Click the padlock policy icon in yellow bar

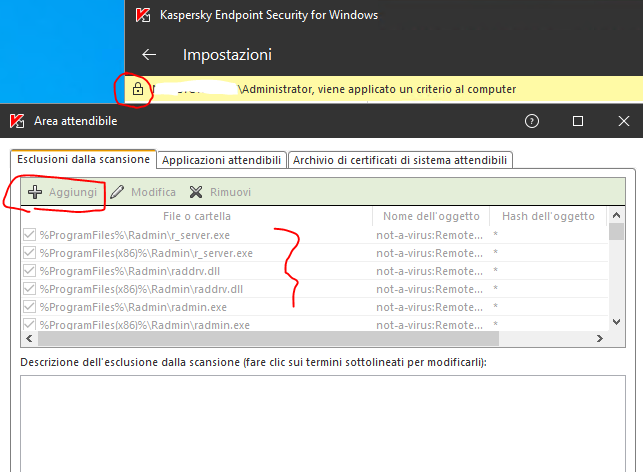point(138,89)
